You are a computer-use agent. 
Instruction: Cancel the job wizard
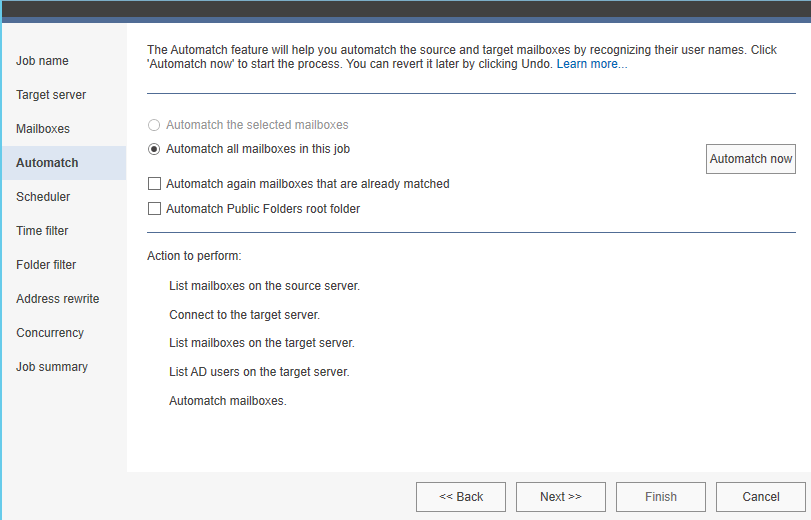pyautogui.click(x=760, y=497)
